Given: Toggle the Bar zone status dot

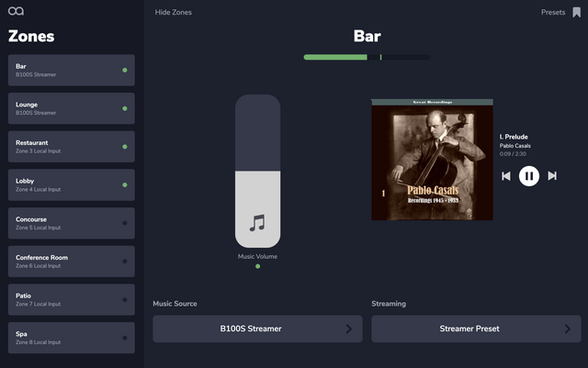Looking at the screenshot, I should 125,70.
